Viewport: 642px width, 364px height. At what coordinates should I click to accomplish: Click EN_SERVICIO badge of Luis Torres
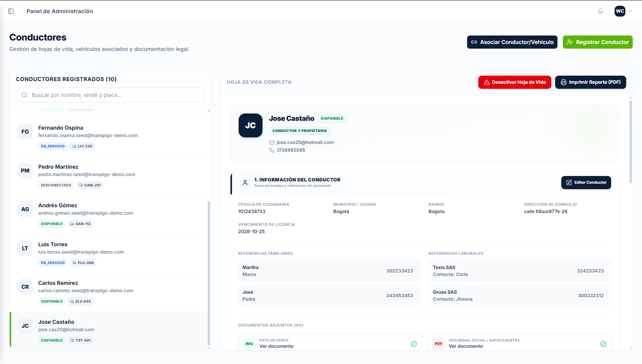[x=53, y=263]
